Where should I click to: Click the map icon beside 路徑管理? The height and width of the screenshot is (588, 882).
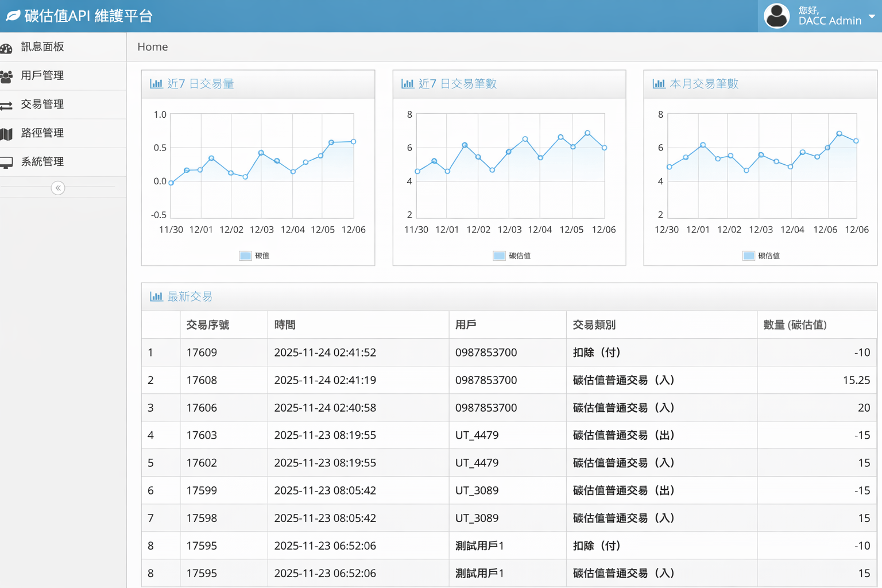click(6, 134)
